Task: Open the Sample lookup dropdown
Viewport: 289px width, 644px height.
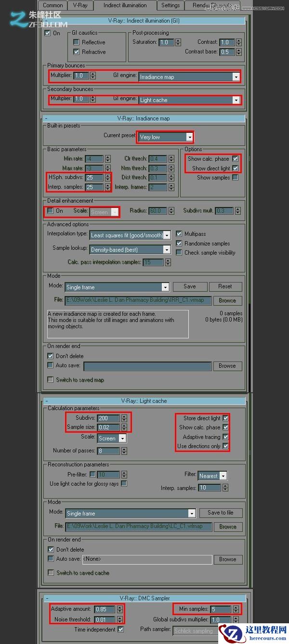Action: (x=130, y=250)
